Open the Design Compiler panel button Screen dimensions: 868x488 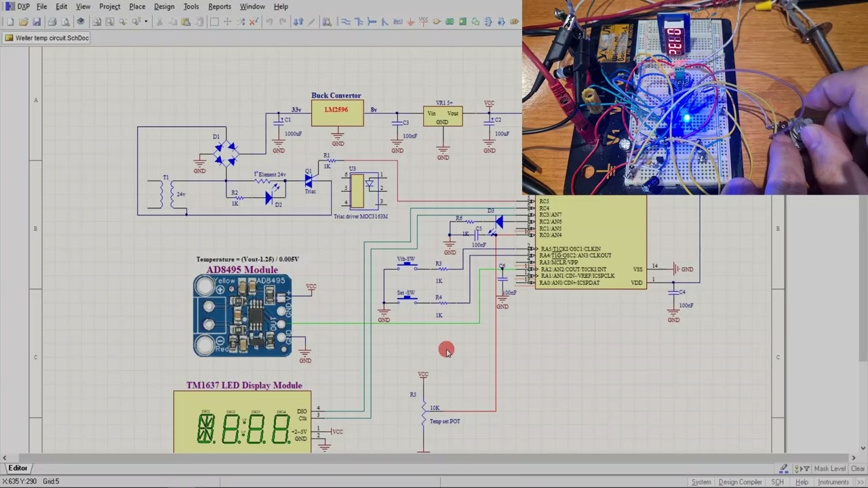tap(741, 482)
